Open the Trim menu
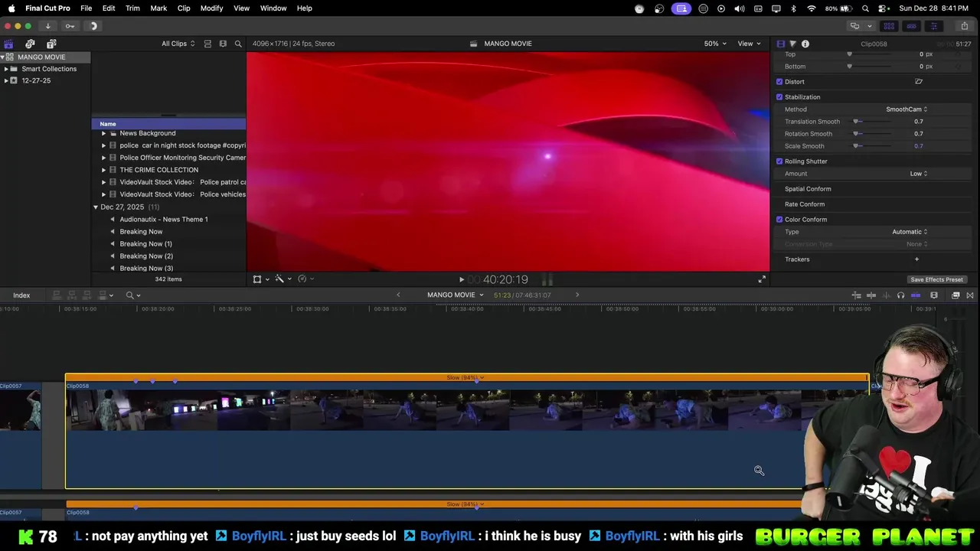Image resolution: width=980 pixels, height=551 pixels. pos(132,8)
